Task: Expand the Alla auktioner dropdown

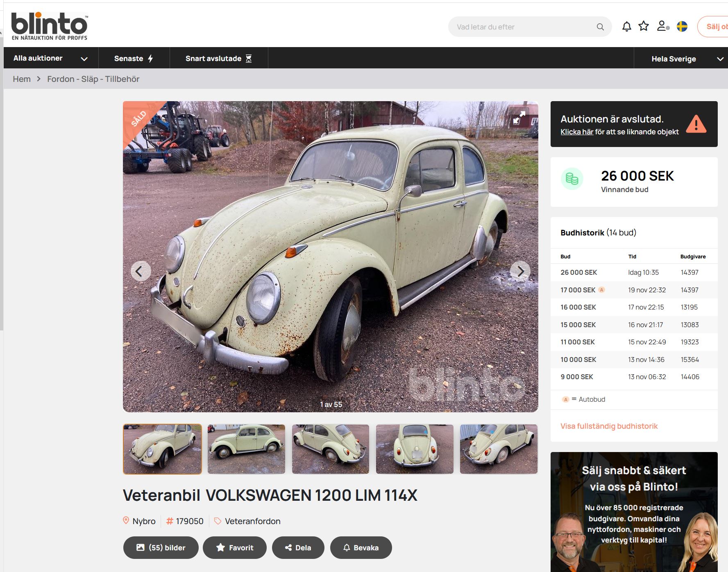Action: point(51,58)
